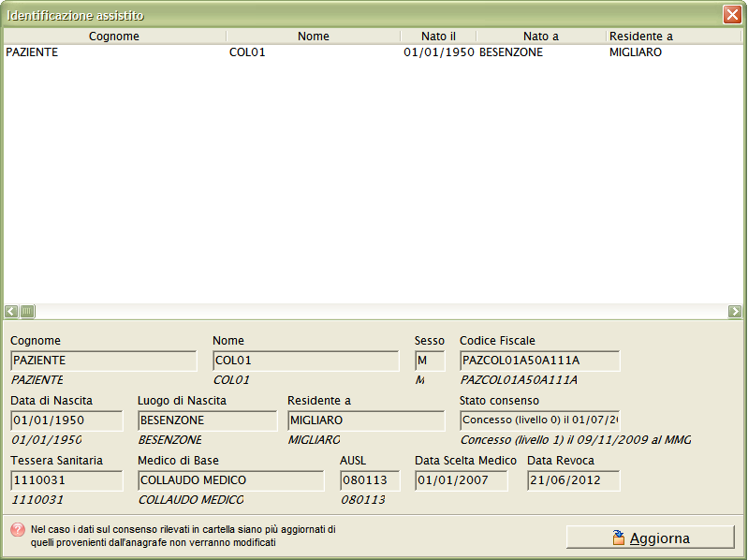Sort by the Cognome column header
The width and height of the screenshot is (748, 560).
(x=114, y=37)
